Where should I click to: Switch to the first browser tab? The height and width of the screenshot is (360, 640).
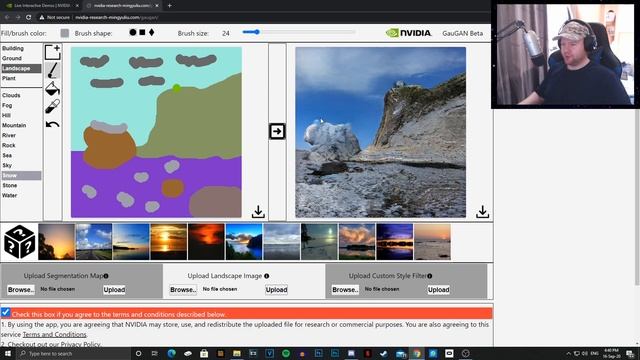click(x=43, y=6)
